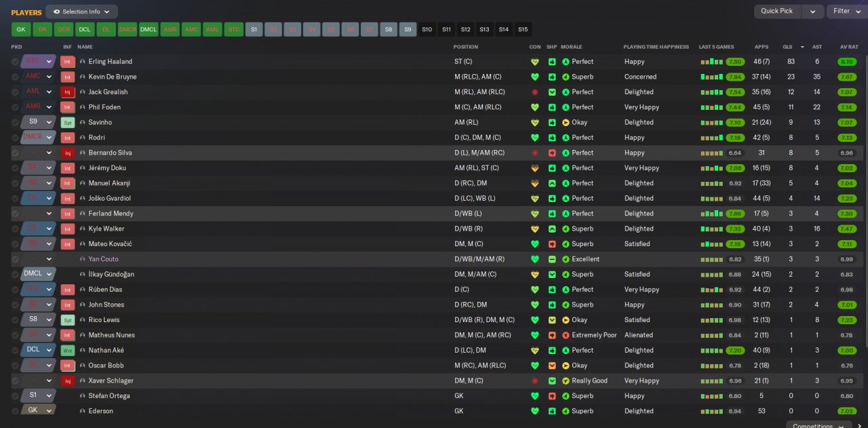
Task: Click İlkay Gündoğan's Superb morale icon
Action: [x=566, y=275]
